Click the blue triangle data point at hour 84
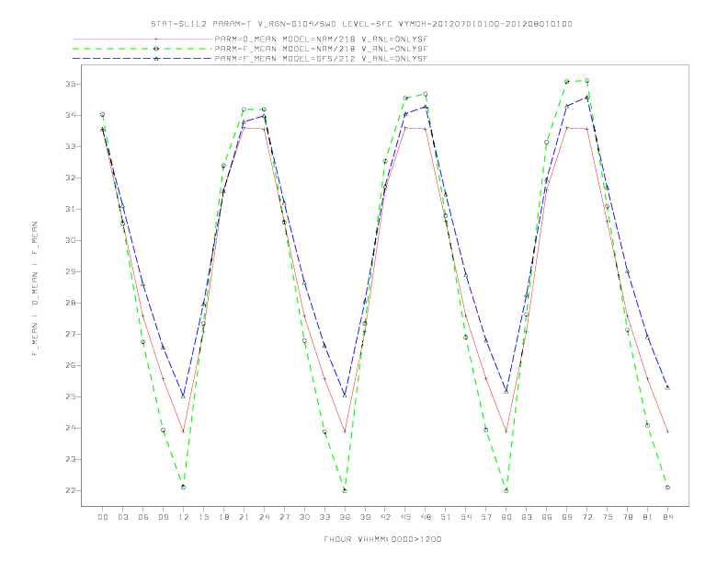Image resolution: width=728 pixels, height=563 pixels. click(667, 387)
